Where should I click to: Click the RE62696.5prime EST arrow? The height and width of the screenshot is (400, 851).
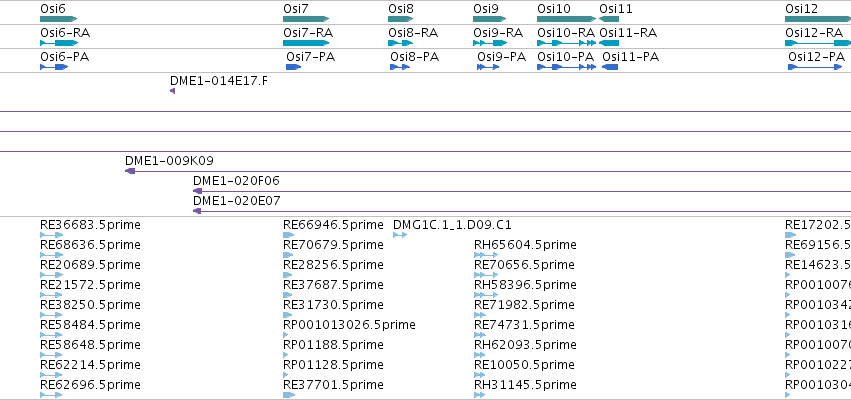click(x=52, y=395)
